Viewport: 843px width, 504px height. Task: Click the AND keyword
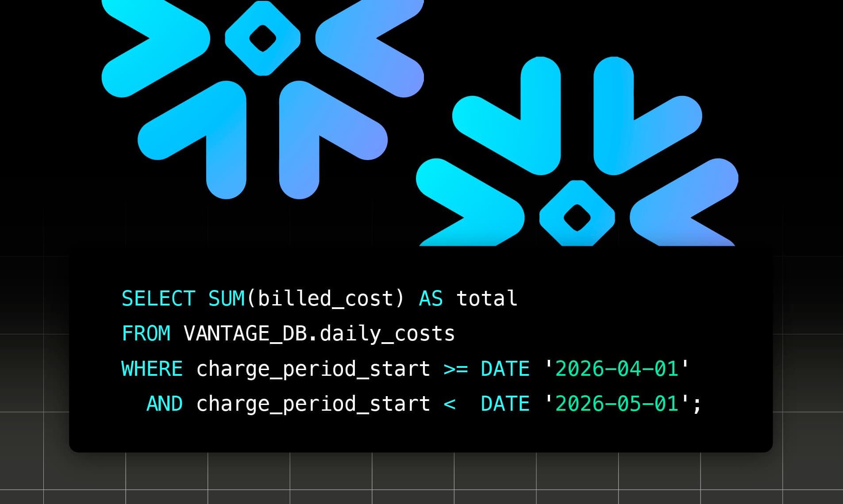tap(164, 404)
